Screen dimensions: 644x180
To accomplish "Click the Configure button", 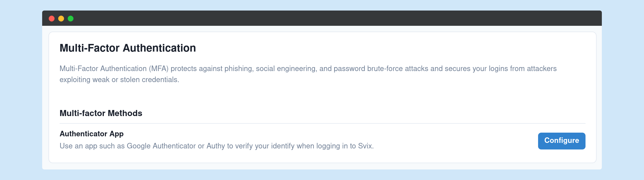I will 562,141.
